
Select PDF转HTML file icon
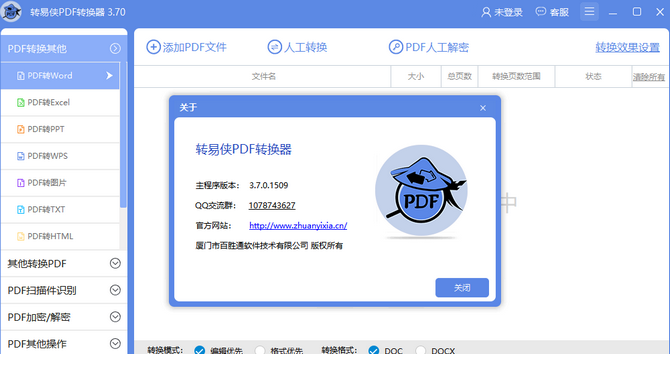21,236
